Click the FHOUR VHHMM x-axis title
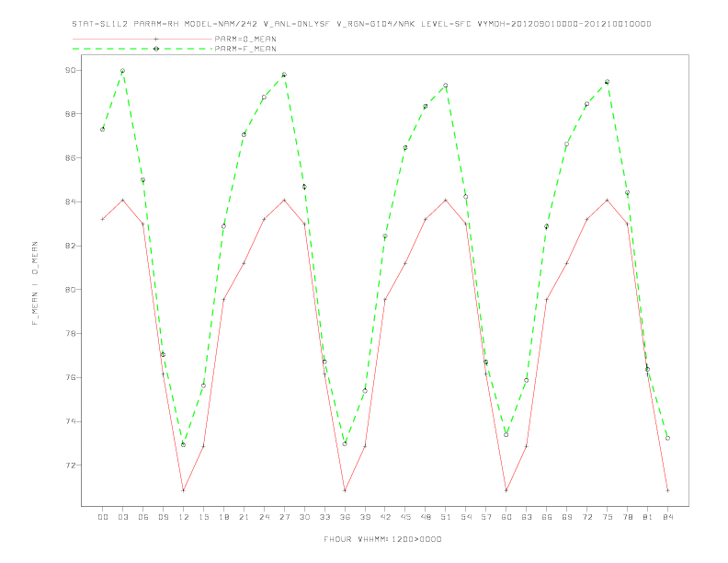The image size is (728, 563). pos(382,539)
